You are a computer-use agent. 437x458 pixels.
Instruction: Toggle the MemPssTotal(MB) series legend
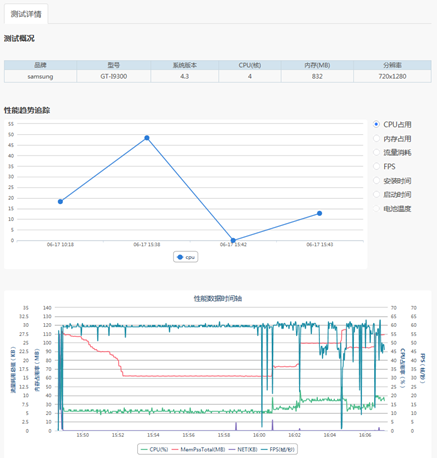[199, 449]
